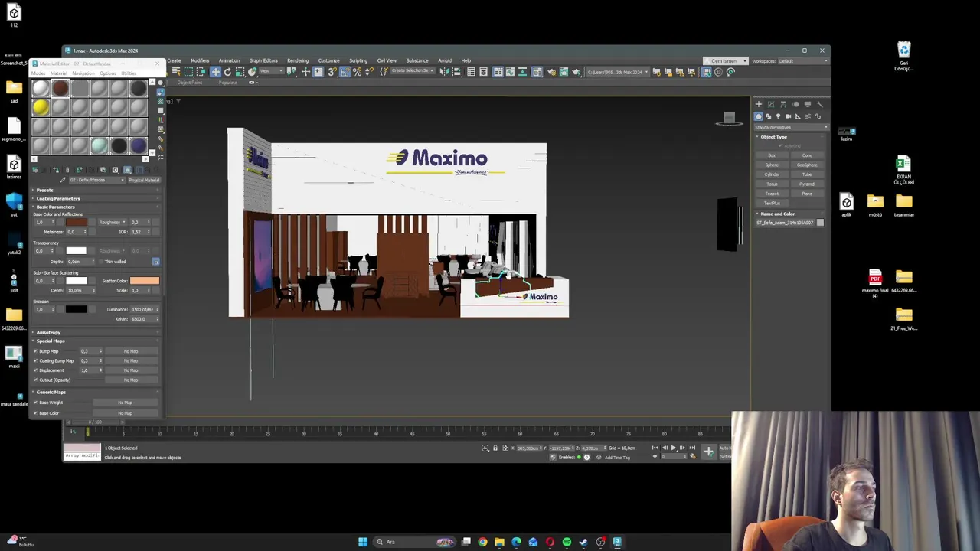The height and width of the screenshot is (551, 980).
Task: Click the Bump Map No Map button
Action: point(131,351)
